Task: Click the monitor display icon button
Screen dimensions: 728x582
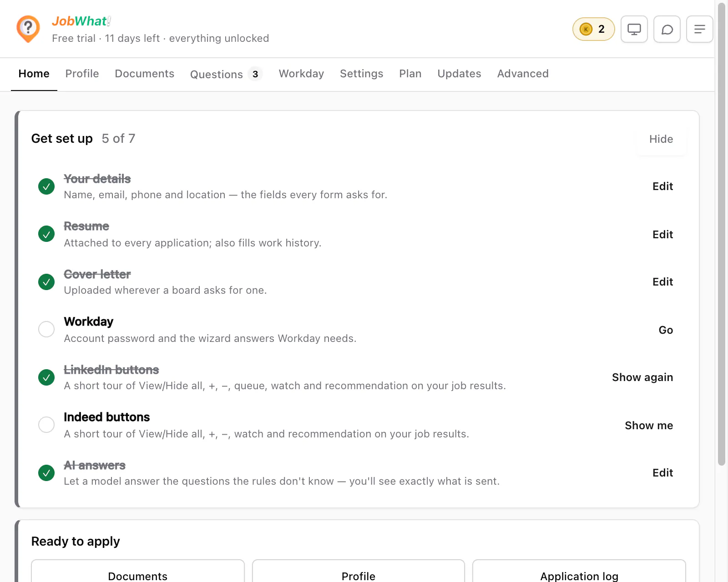Action: pyautogui.click(x=634, y=29)
